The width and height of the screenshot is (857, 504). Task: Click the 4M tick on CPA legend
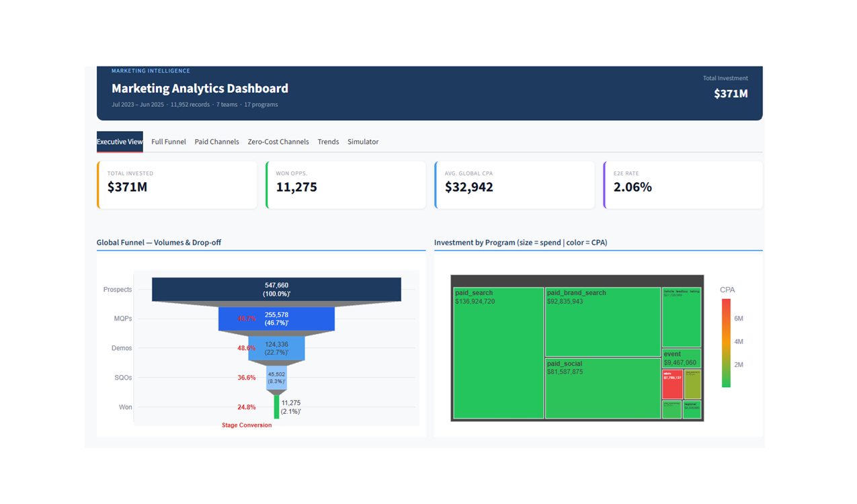[x=739, y=342]
